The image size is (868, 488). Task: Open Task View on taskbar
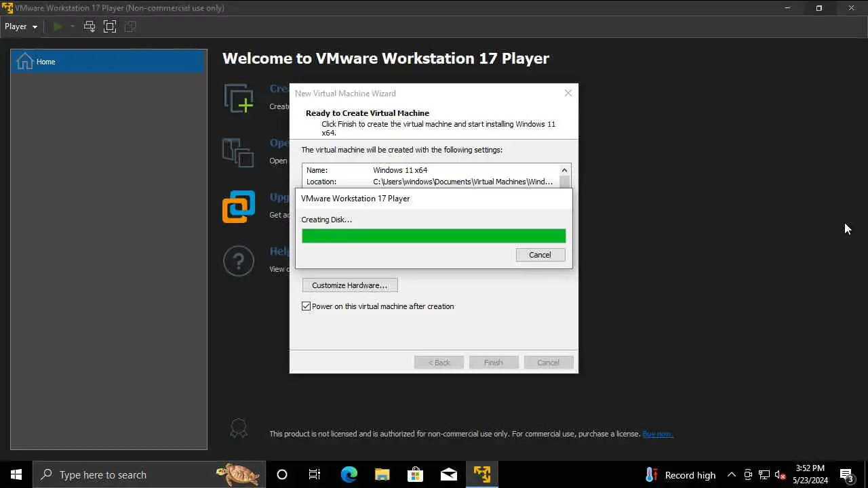coord(315,474)
